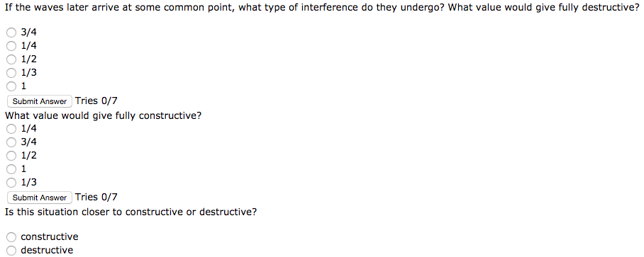Image resolution: width=644 pixels, height=257 pixels.
Task: Submit answer for constructive interference question
Action: (x=40, y=198)
